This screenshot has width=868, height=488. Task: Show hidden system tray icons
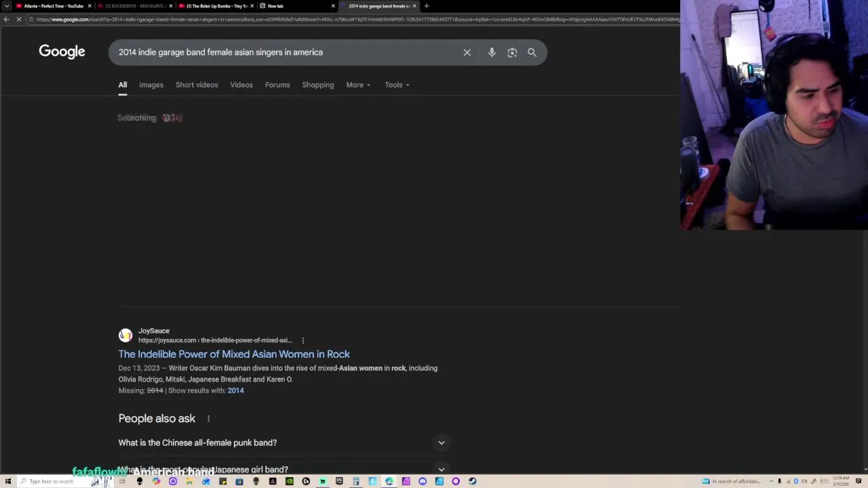coord(771,481)
